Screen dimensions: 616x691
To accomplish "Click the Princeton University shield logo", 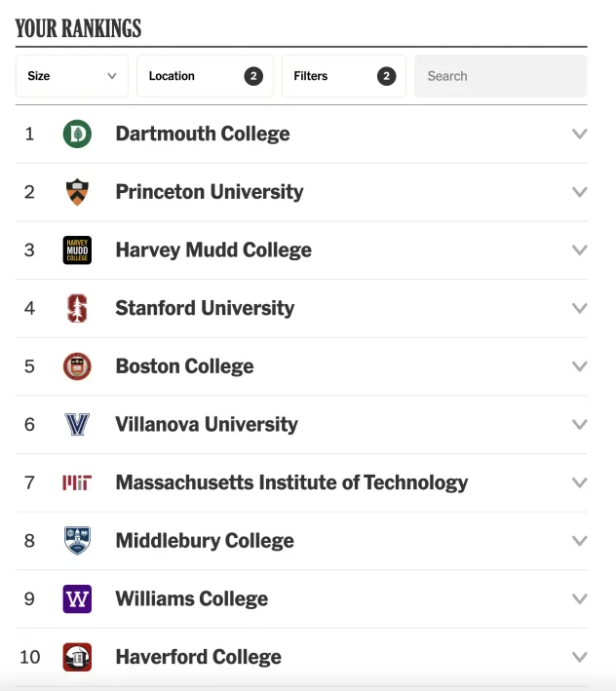I will pos(77,192).
